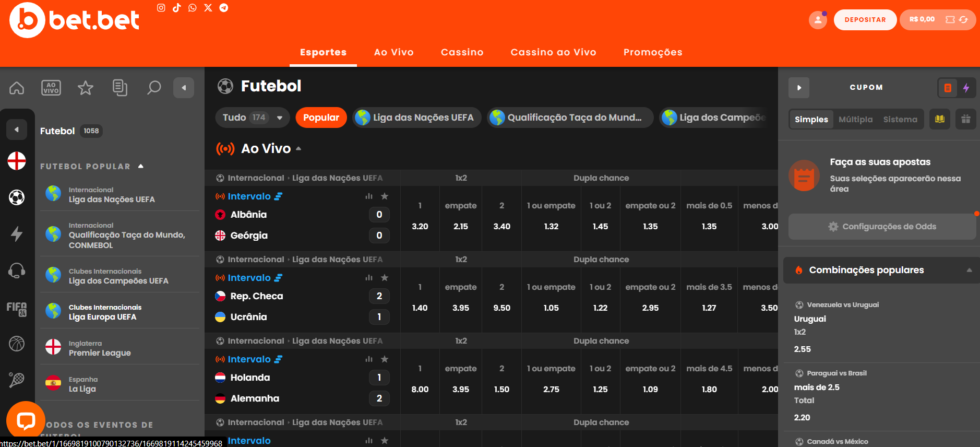Favorite the Holanda vs Alemanha match
Image resolution: width=980 pixels, height=447 pixels.
pos(385,359)
